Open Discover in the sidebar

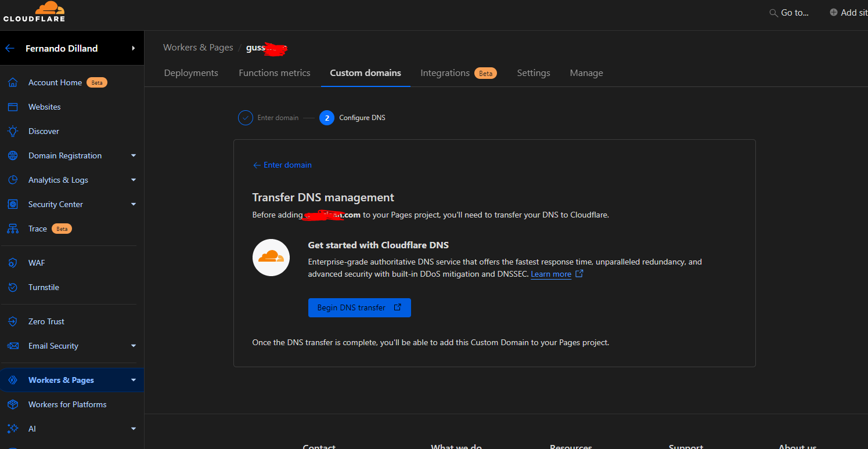44,131
